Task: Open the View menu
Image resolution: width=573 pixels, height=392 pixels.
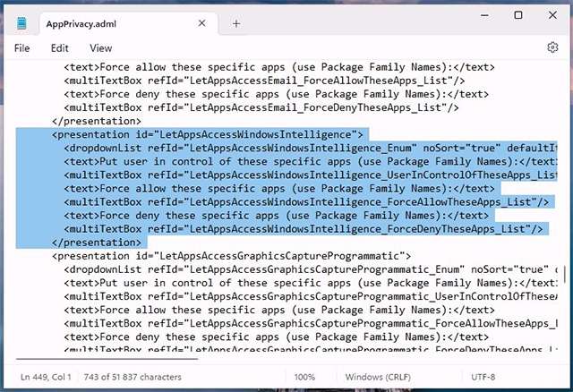Action: [101, 47]
